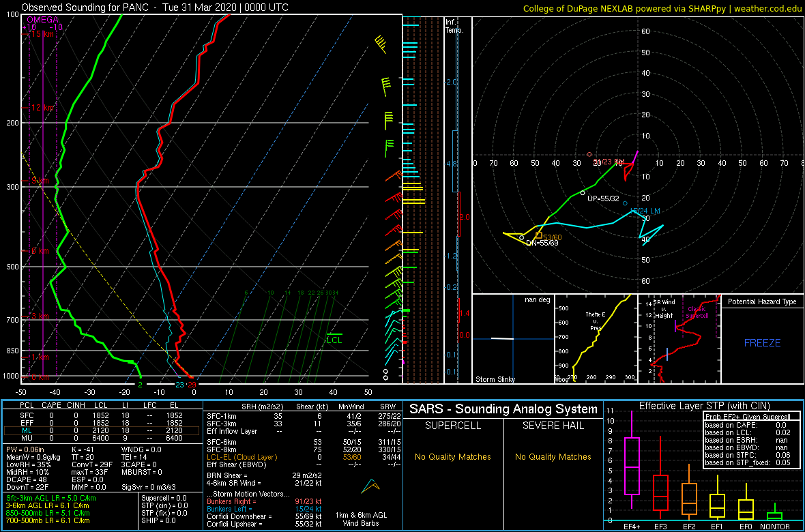The image size is (805, 532).
Task: Click the green LCL marker on the skew-T
Action: (x=334, y=338)
